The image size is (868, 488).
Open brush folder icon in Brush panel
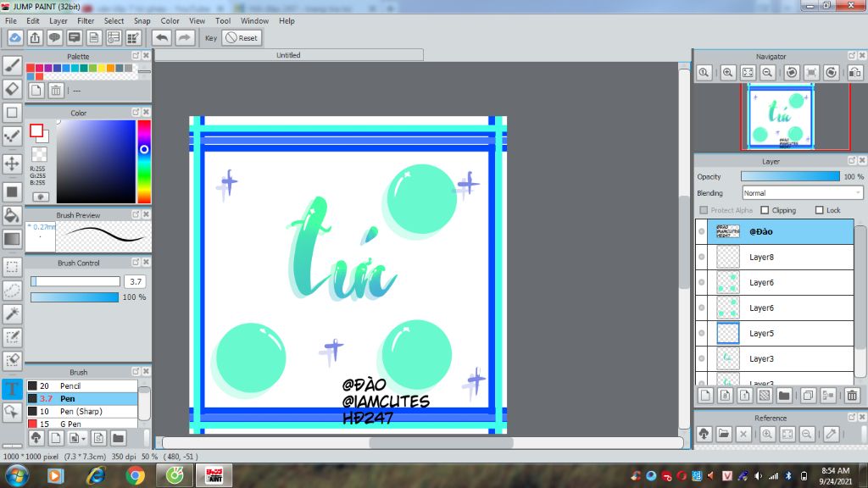(x=118, y=438)
